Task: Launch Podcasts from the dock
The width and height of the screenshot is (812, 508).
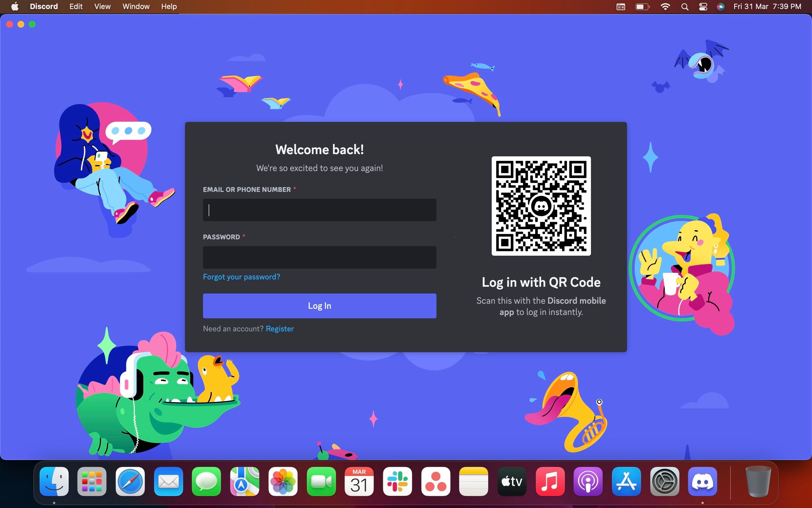Action: pos(588,481)
